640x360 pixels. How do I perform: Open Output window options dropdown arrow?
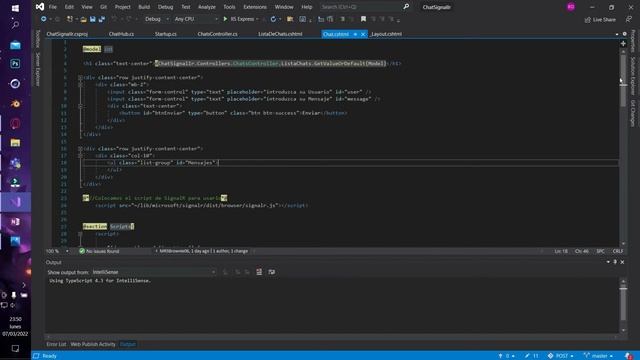pyautogui.click(x=608, y=262)
